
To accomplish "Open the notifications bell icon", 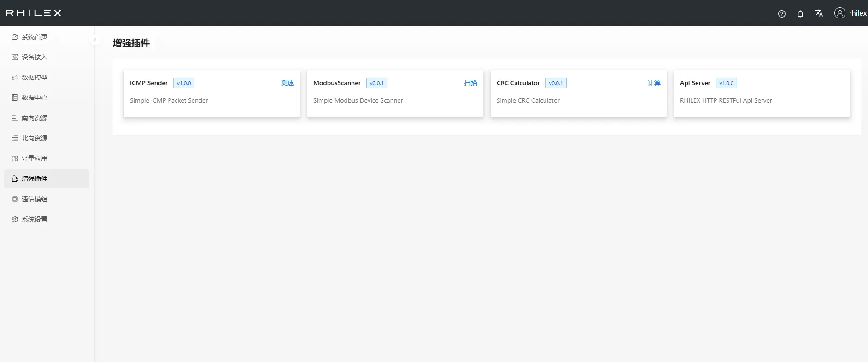I will pyautogui.click(x=800, y=14).
